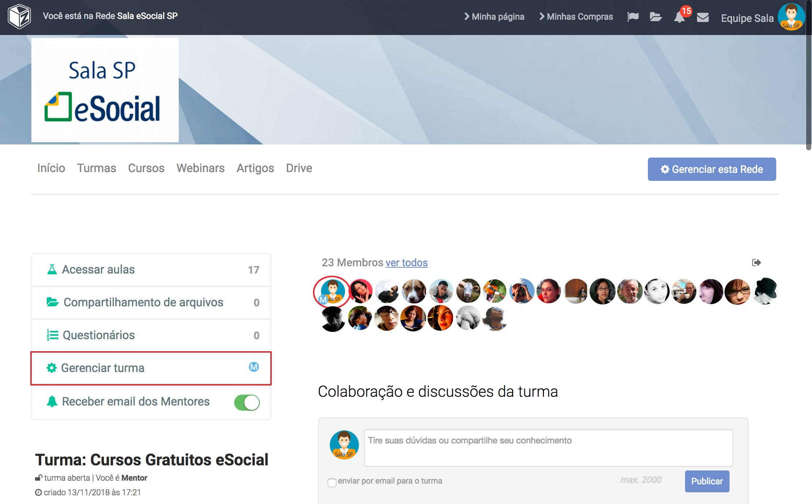812x504 pixels.
Task: Expand Minhas Compras chevron link
Action: pos(576,17)
